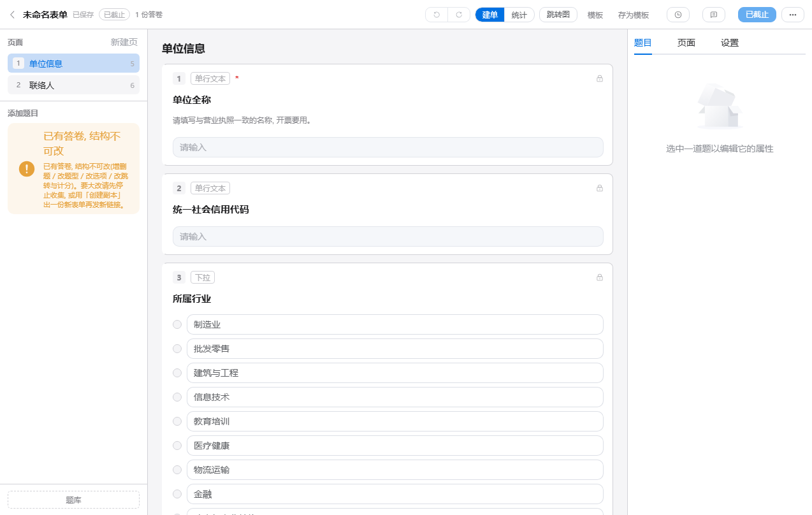
Task: Click the 所属行业 question title
Action: pyautogui.click(x=192, y=299)
